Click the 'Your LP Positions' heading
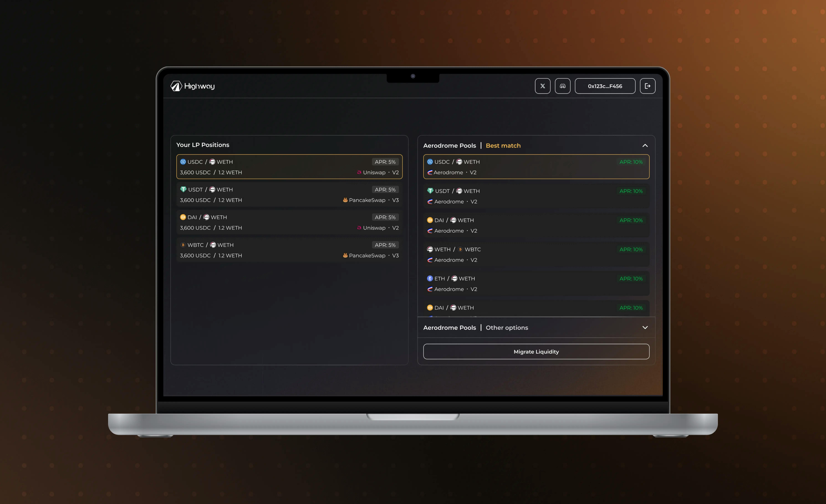This screenshot has width=826, height=504. point(203,145)
